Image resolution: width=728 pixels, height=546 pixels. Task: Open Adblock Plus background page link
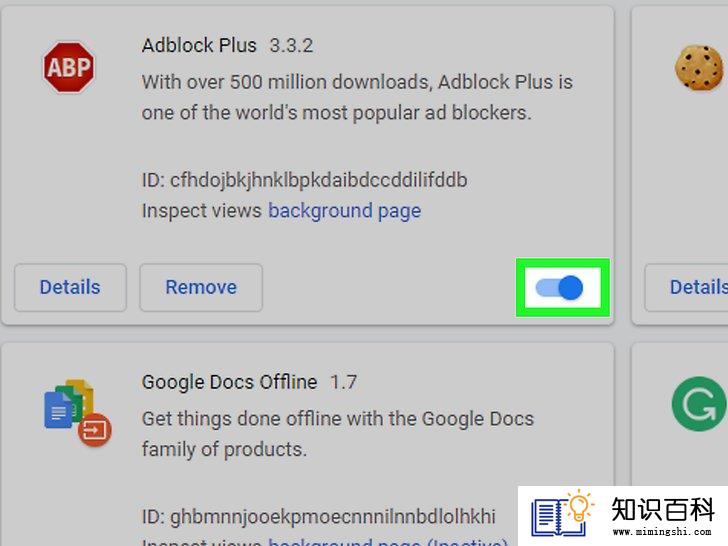click(344, 211)
